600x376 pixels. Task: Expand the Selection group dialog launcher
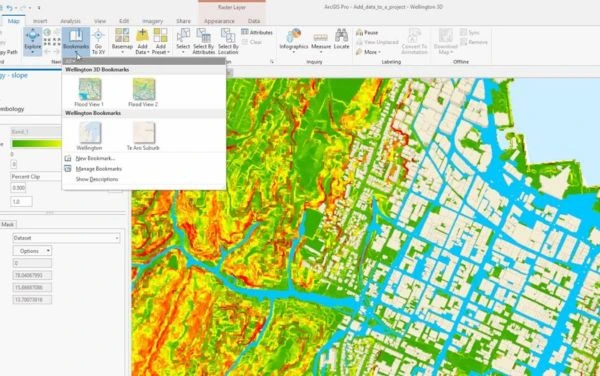(272, 62)
